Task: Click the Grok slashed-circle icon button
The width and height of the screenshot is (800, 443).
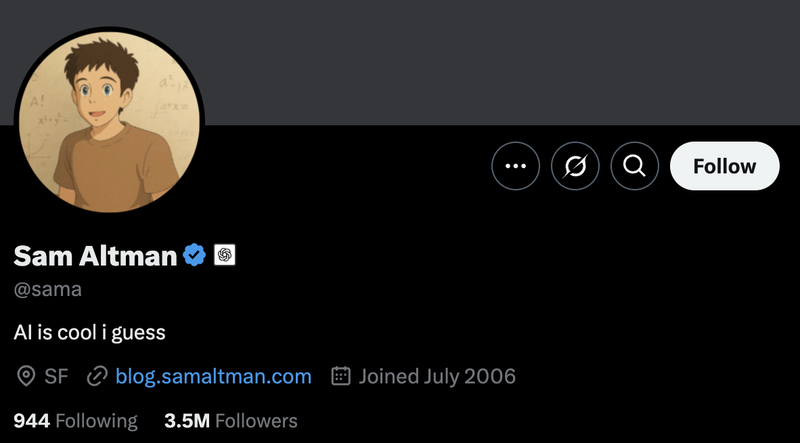Action: 575,166
